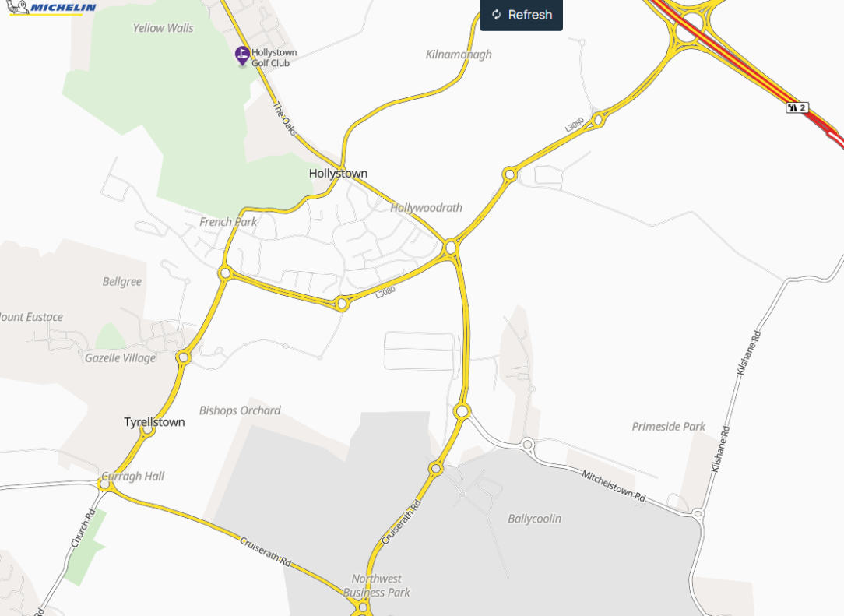The image size is (844, 616).
Task: Click the Primeside Park label
Action: click(669, 427)
